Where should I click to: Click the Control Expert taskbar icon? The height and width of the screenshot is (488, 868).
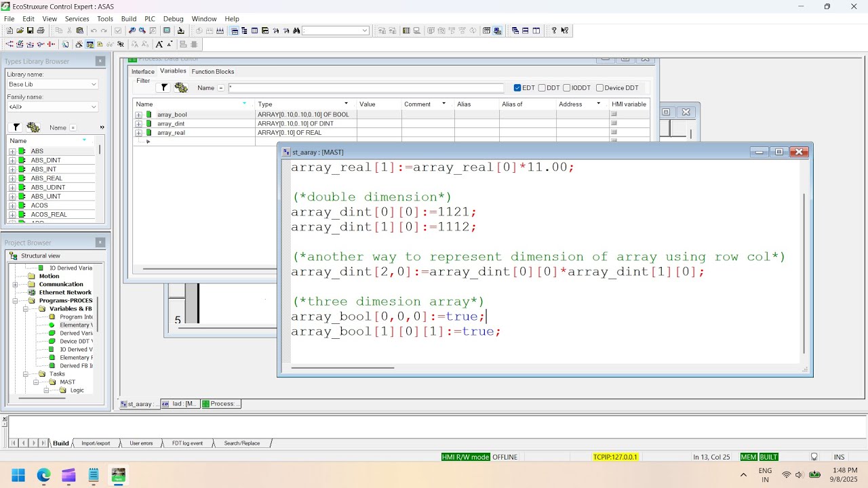[119, 475]
